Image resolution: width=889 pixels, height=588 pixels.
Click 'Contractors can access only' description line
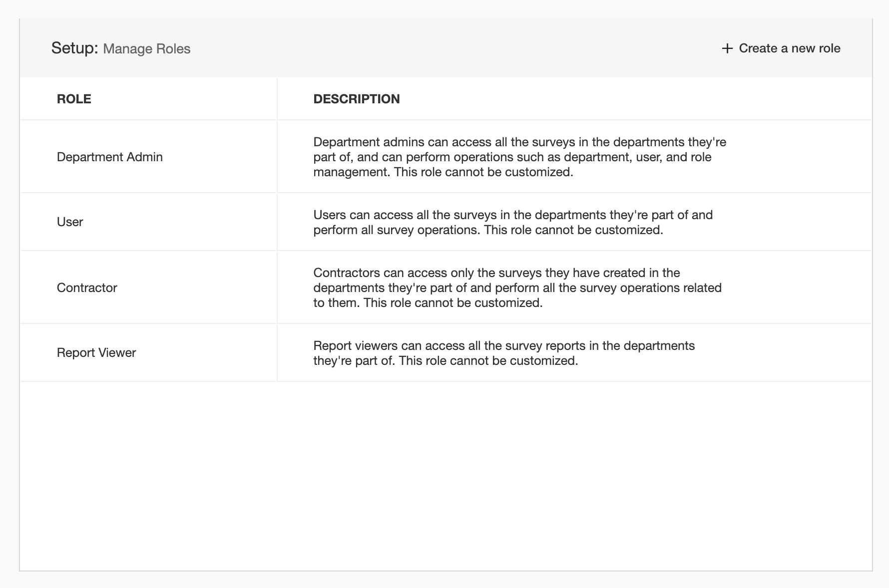(496, 273)
